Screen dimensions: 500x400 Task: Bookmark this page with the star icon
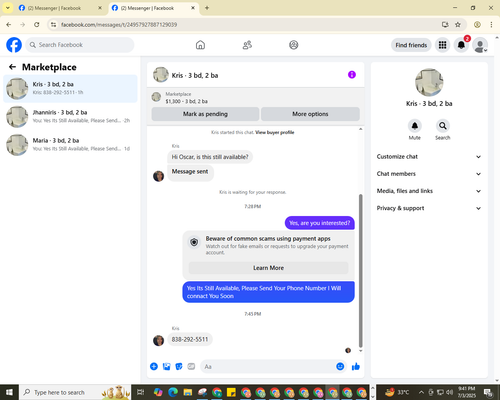[458, 25]
